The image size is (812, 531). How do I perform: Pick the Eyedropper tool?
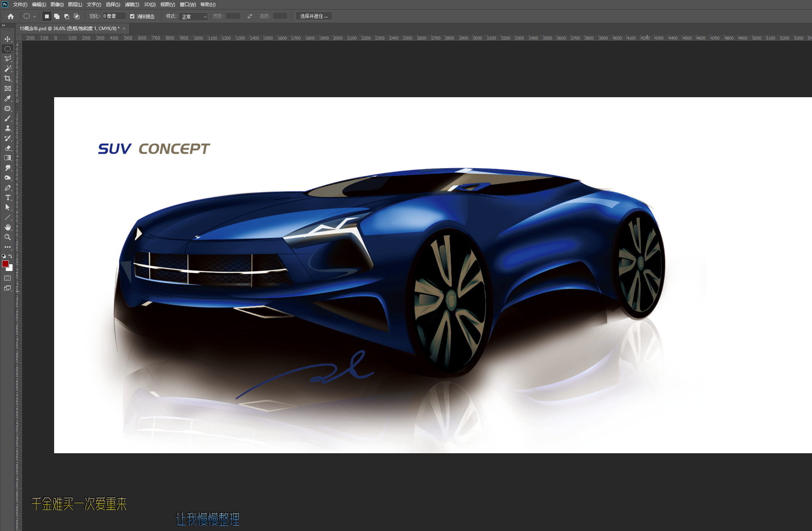click(8, 99)
